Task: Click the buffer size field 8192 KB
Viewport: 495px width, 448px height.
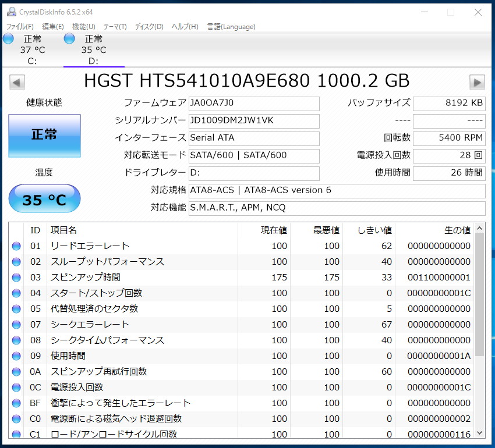Action: click(449, 104)
